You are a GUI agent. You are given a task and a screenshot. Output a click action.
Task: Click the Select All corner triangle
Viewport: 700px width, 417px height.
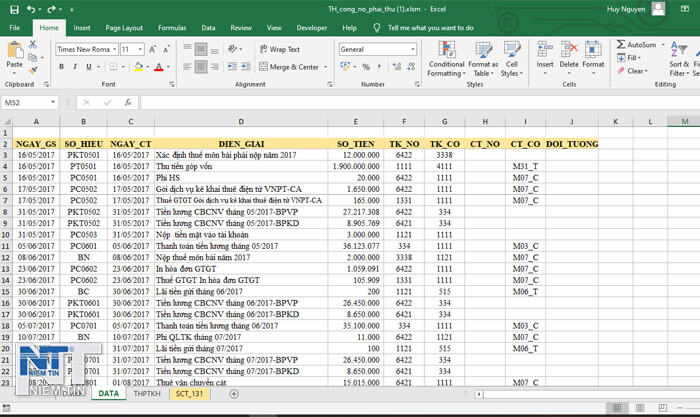(7, 121)
